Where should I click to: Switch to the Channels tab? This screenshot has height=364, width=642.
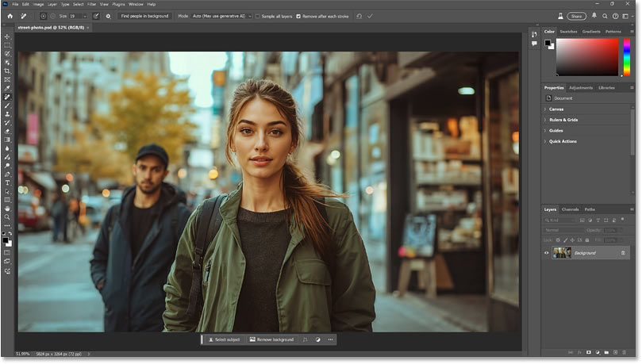pyautogui.click(x=570, y=209)
